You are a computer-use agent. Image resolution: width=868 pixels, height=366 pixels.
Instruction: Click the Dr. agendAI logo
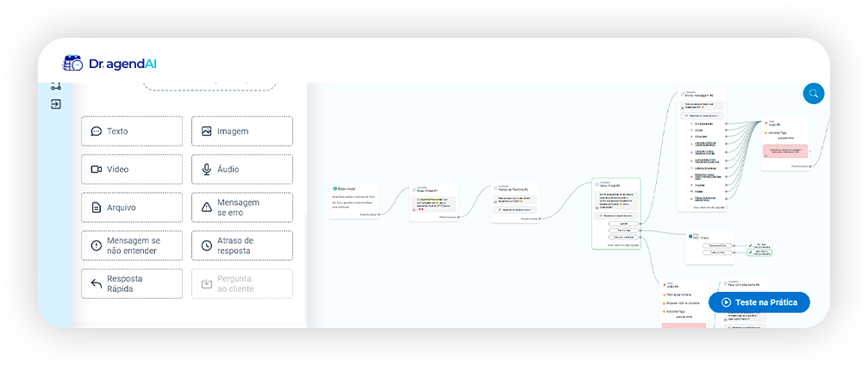[x=109, y=63]
